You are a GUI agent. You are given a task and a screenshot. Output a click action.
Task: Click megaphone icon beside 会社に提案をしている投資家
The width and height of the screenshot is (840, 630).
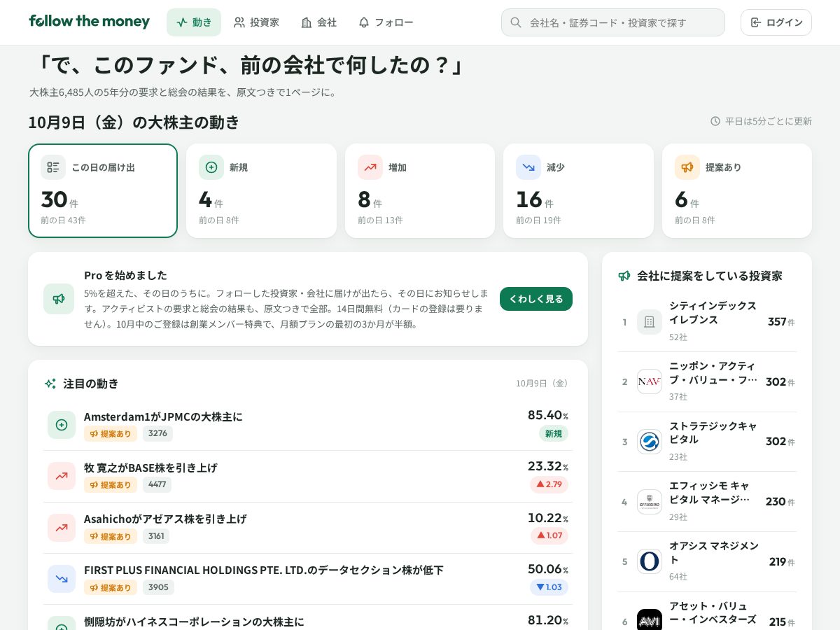[624, 276]
